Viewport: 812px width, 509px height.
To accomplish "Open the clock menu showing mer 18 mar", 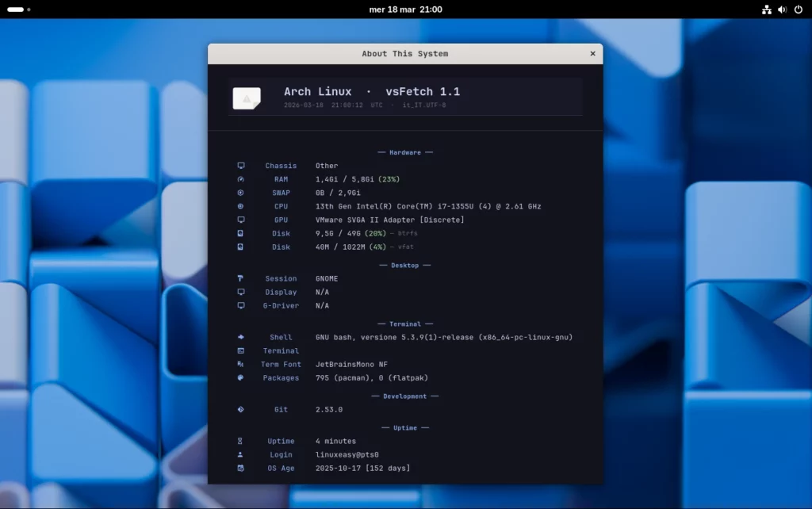I will [x=405, y=10].
